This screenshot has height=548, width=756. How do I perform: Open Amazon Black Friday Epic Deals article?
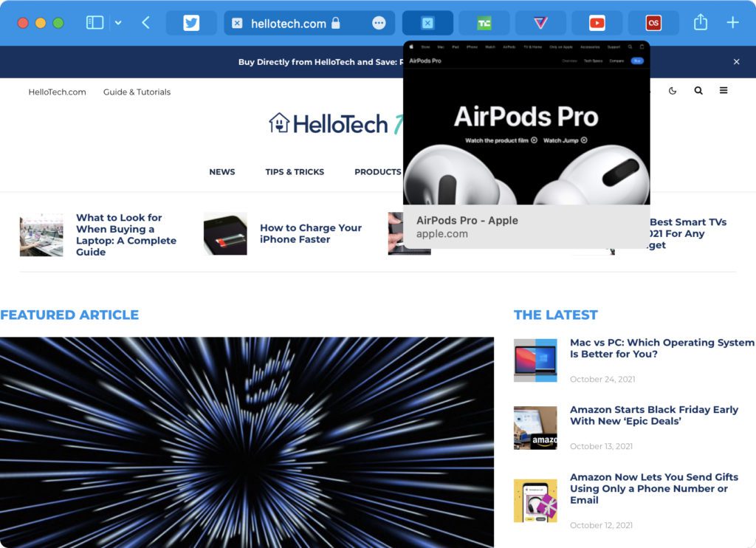pyautogui.click(x=654, y=415)
